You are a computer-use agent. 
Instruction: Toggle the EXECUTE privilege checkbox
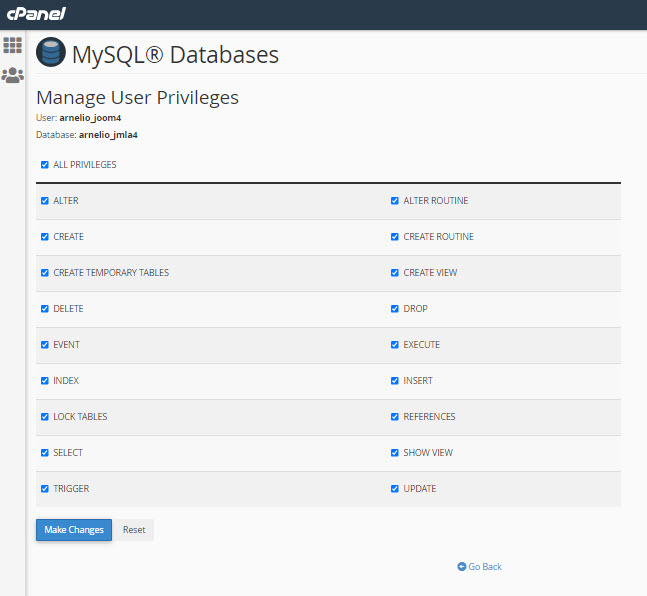click(395, 345)
